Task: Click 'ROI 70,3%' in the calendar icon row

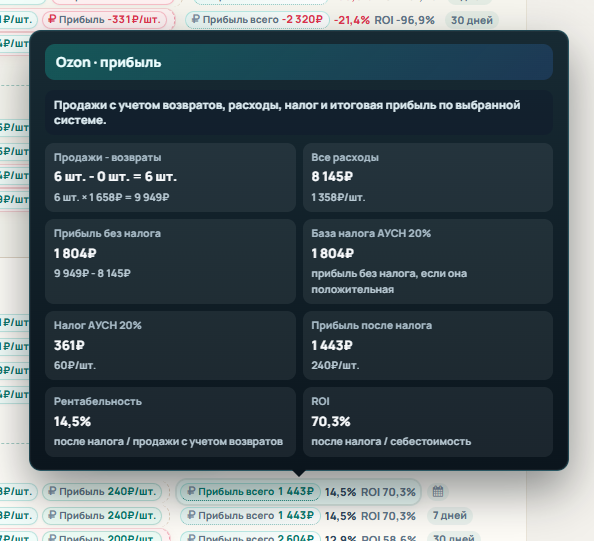Action: click(x=388, y=492)
